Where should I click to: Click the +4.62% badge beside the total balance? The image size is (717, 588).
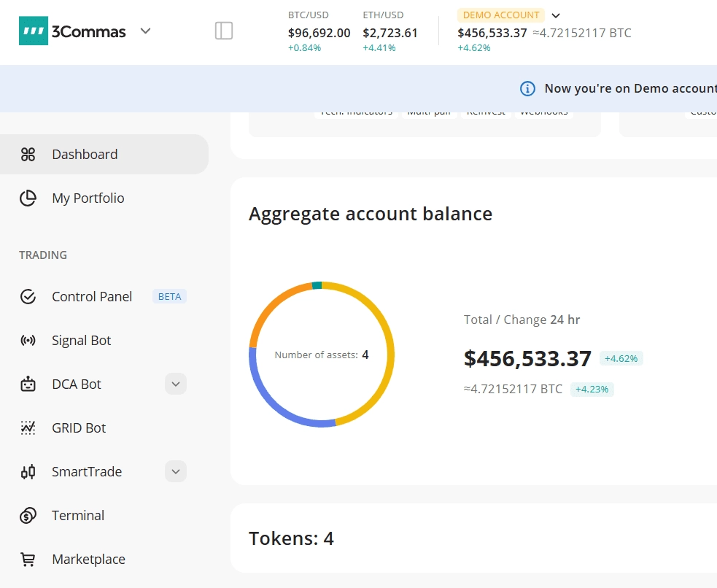621,358
